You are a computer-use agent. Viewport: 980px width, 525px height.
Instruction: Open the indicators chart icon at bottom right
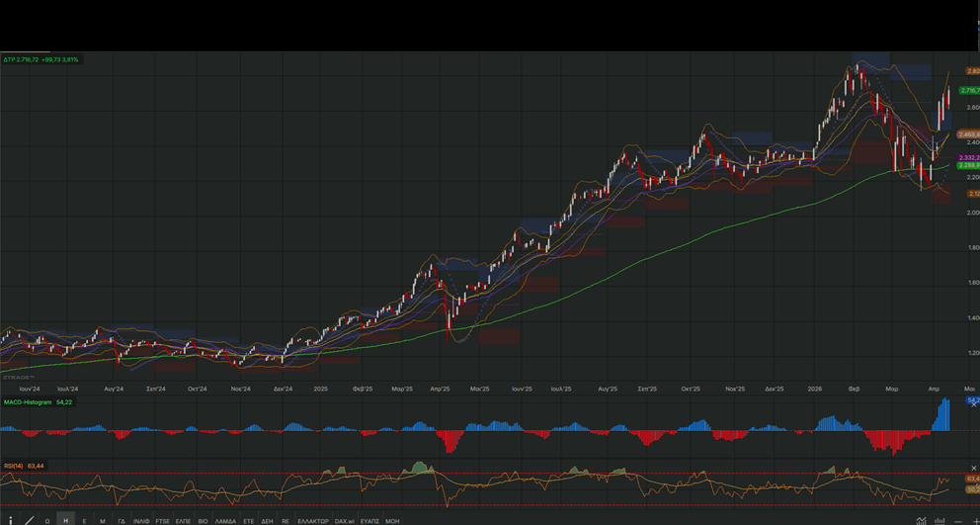click(x=922, y=521)
